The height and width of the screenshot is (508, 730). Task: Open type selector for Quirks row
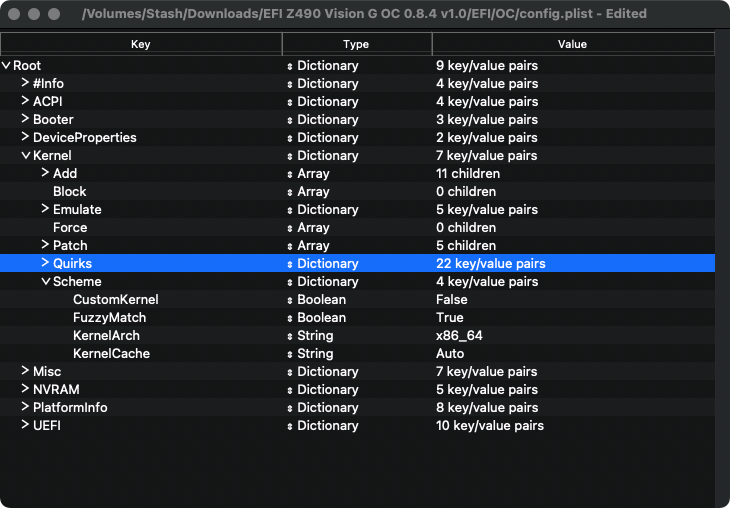coord(290,264)
